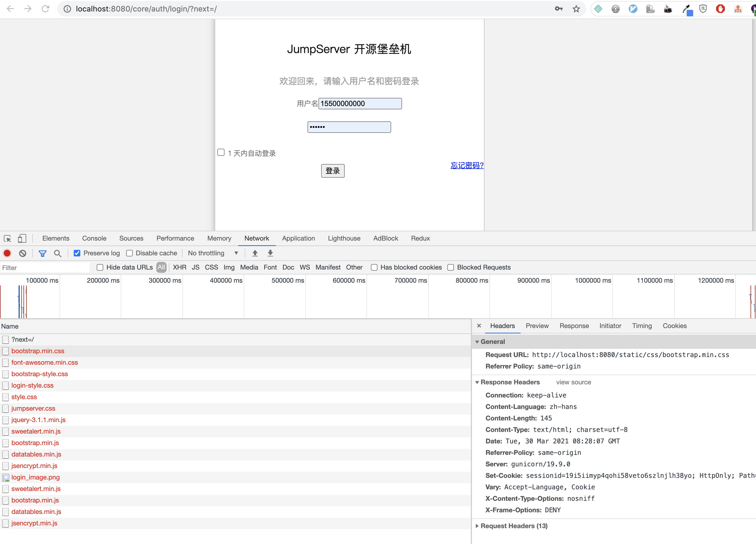Import HAR with the upload icon
The height and width of the screenshot is (544, 756).
[255, 253]
